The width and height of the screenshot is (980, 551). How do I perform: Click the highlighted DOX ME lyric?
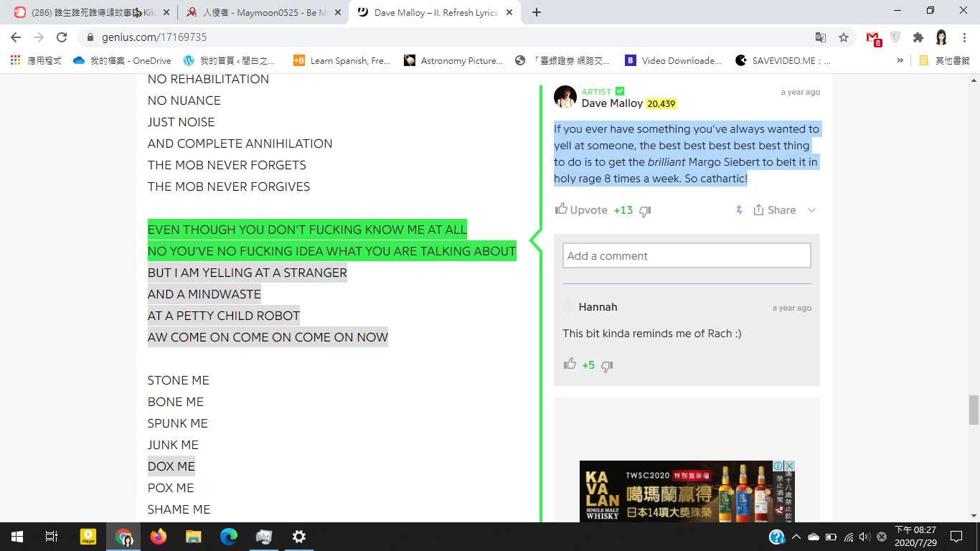coord(171,466)
